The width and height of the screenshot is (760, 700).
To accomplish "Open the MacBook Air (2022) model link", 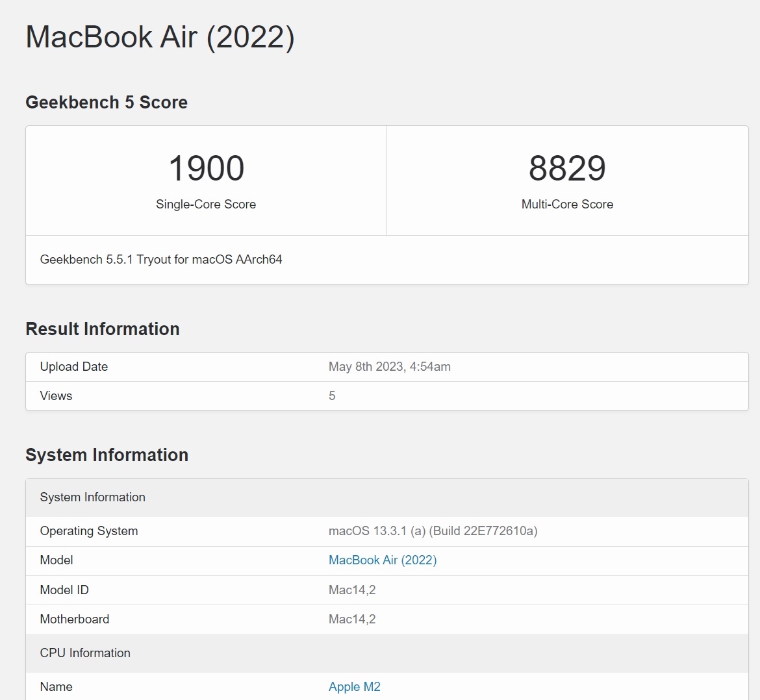I will click(383, 560).
